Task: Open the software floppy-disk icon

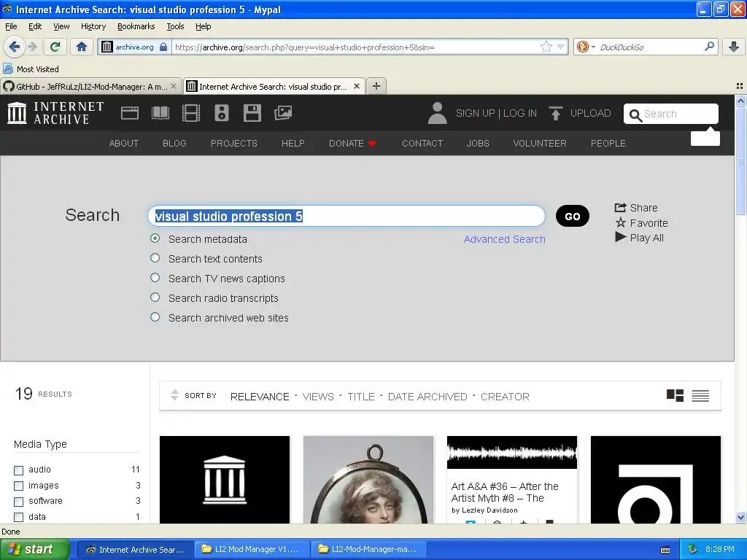Action: pos(252,113)
